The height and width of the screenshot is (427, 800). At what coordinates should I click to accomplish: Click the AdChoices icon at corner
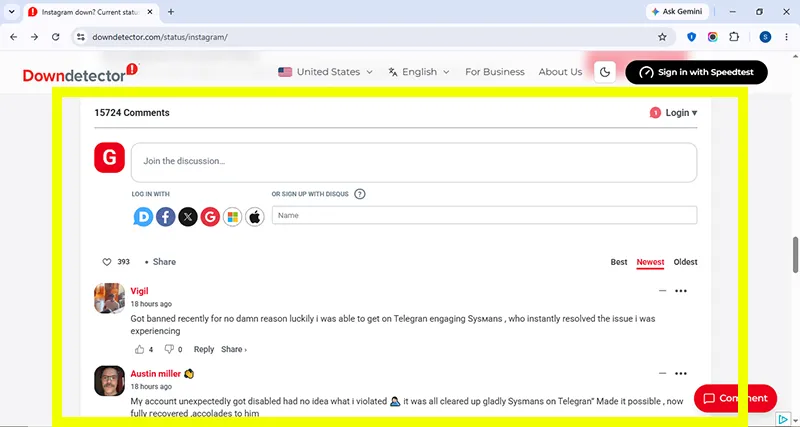pyautogui.click(x=783, y=419)
